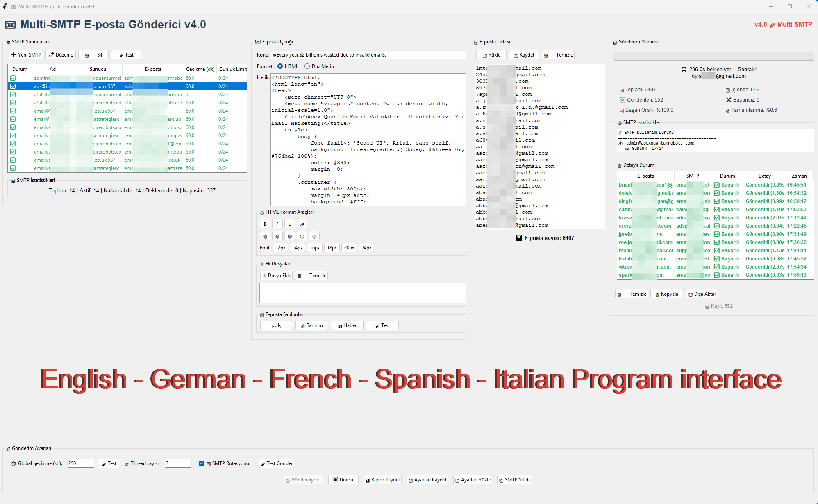Image resolution: width=818 pixels, height=504 pixels.
Task: Select the HTML format radio button
Action: point(280,66)
